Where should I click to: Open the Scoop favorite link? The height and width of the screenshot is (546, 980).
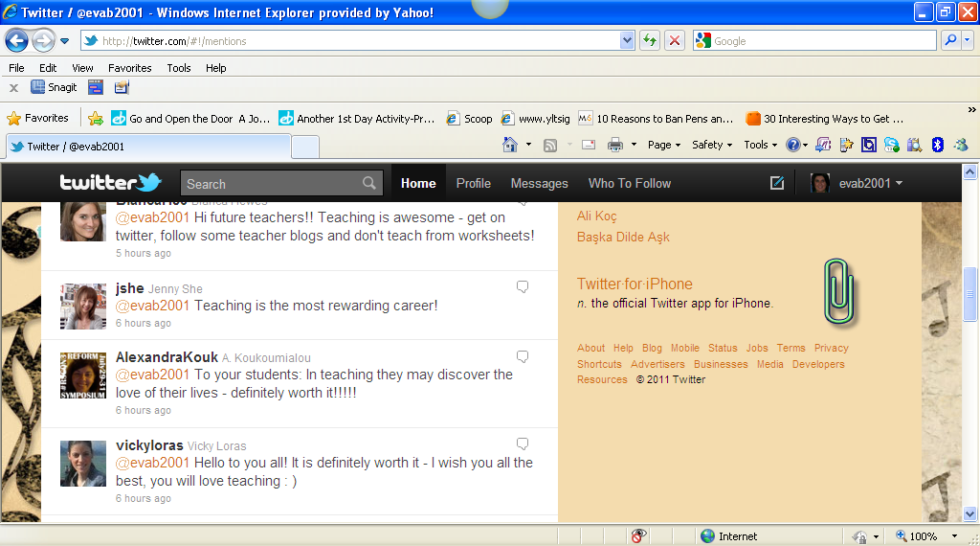tap(469, 118)
